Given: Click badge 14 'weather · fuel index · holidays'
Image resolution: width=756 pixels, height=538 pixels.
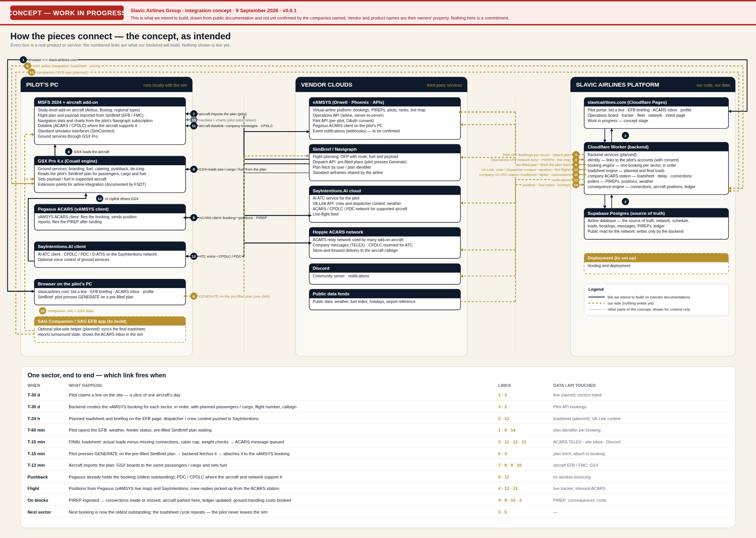Looking at the screenshot, I should click(x=576, y=185).
